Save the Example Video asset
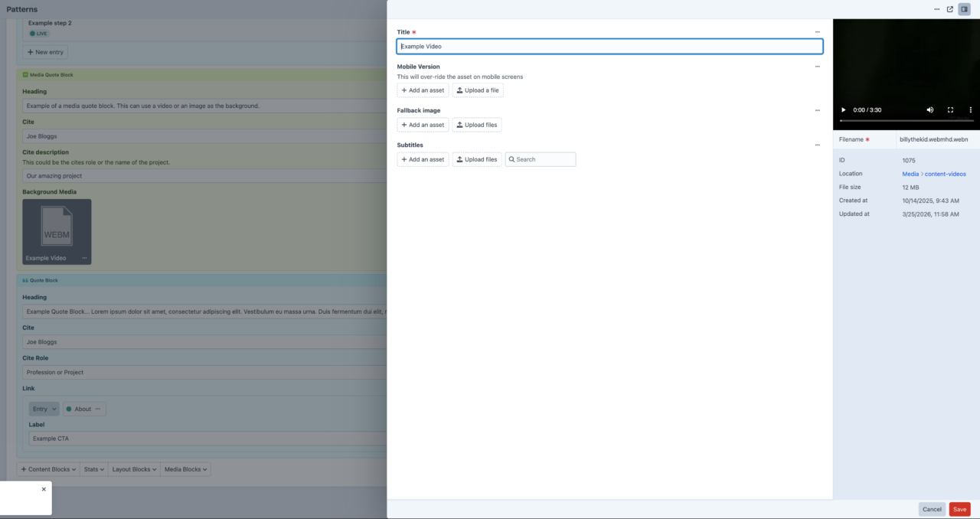The height and width of the screenshot is (519, 980). coord(959,508)
